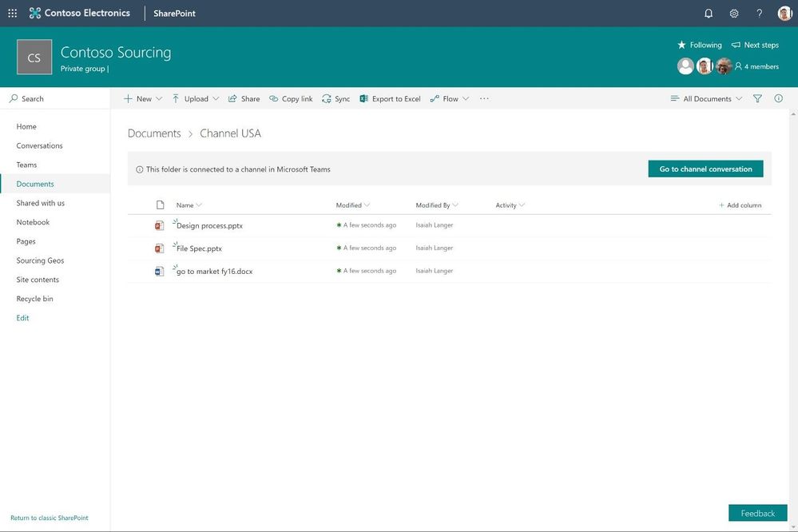
Task: Click Share in the command bar
Action: [x=244, y=99]
